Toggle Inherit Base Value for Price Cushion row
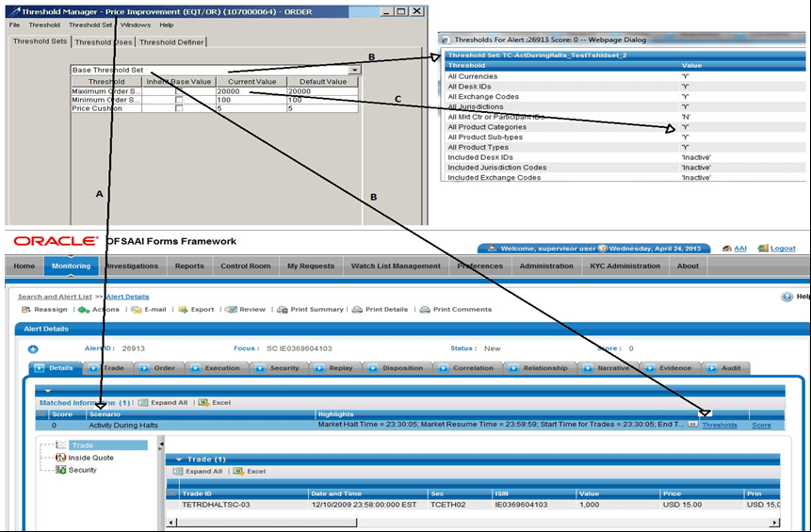This screenshot has height=532, width=811. coord(179,108)
